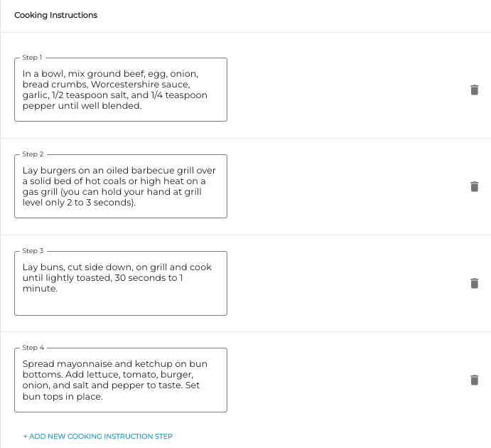
Task: Add a new cooking instruction step
Action: click(98, 436)
